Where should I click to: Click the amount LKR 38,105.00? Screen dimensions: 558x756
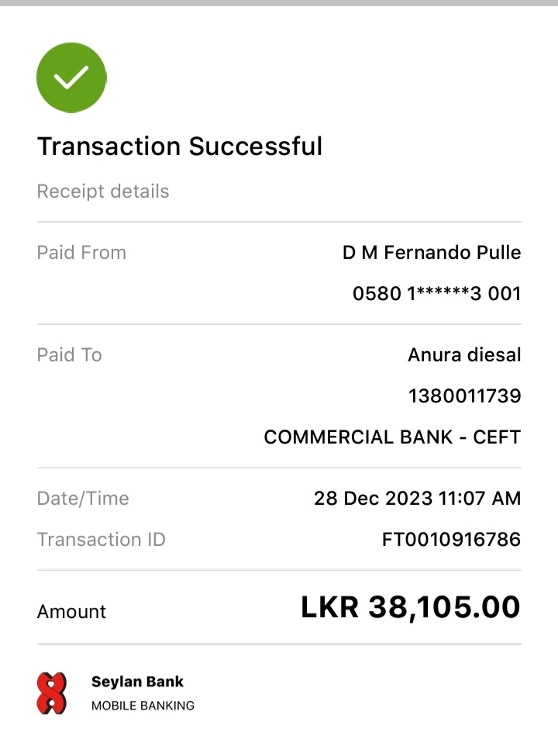tap(410, 608)
